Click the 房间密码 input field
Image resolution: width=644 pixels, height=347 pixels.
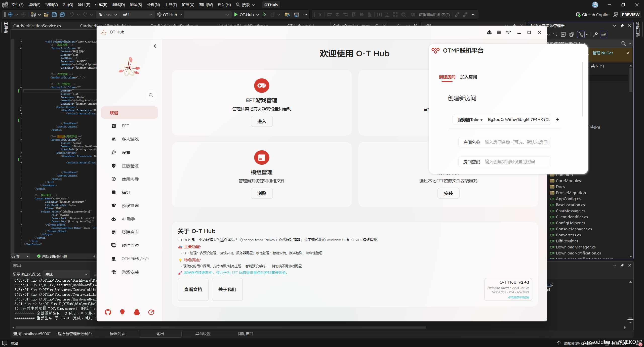505,162
